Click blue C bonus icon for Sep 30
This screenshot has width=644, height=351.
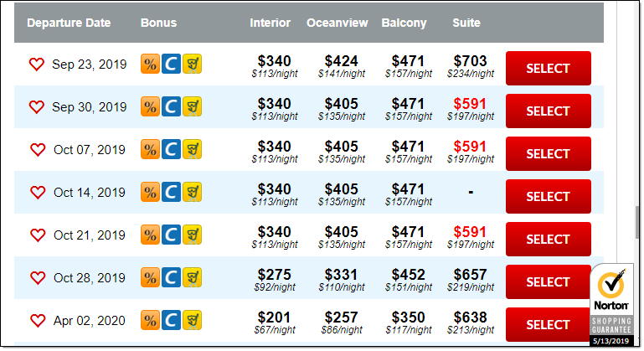(171, 107)
